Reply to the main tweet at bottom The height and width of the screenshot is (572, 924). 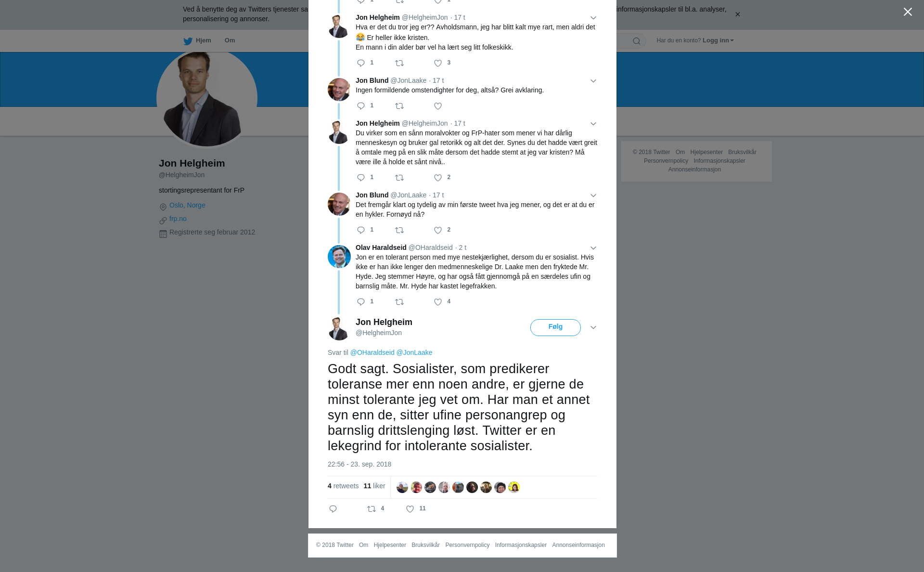(333, 509)
